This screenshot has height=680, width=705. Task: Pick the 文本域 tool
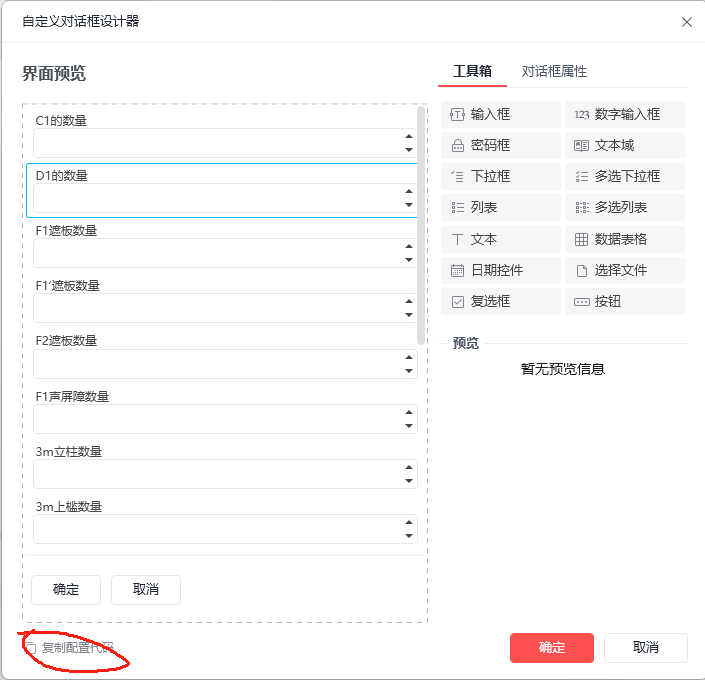tap(625, 145)
